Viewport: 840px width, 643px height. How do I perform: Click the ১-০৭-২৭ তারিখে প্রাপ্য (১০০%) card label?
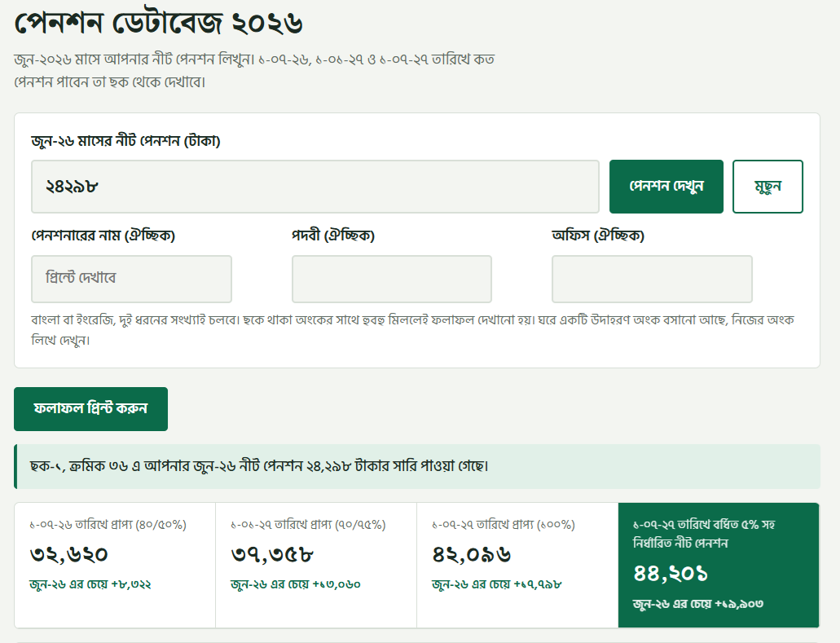tap(504, 525)
